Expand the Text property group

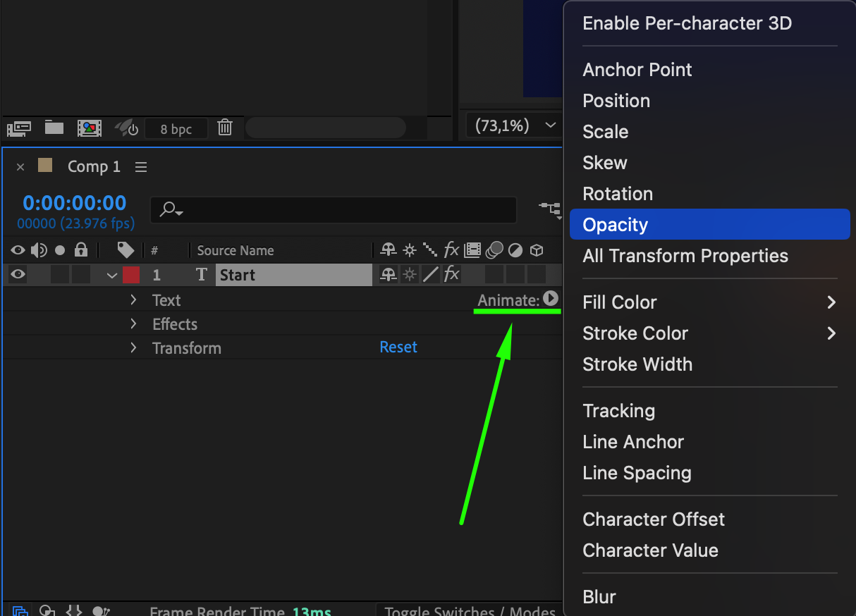tap(133, 300)
